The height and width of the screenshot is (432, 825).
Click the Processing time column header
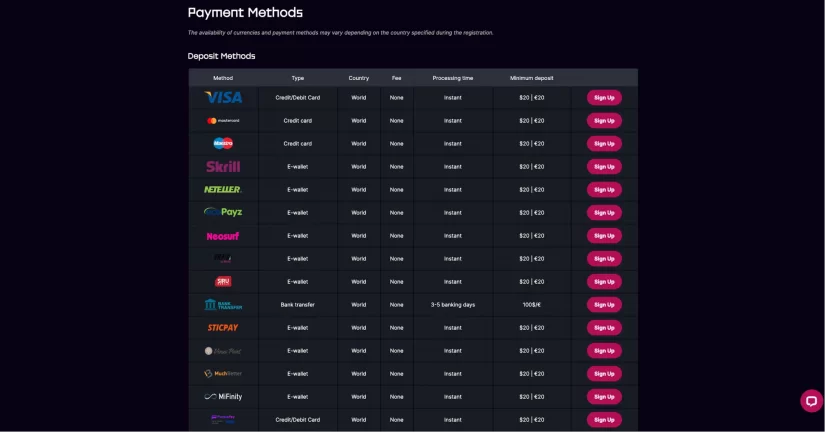(x=452, y=78)
